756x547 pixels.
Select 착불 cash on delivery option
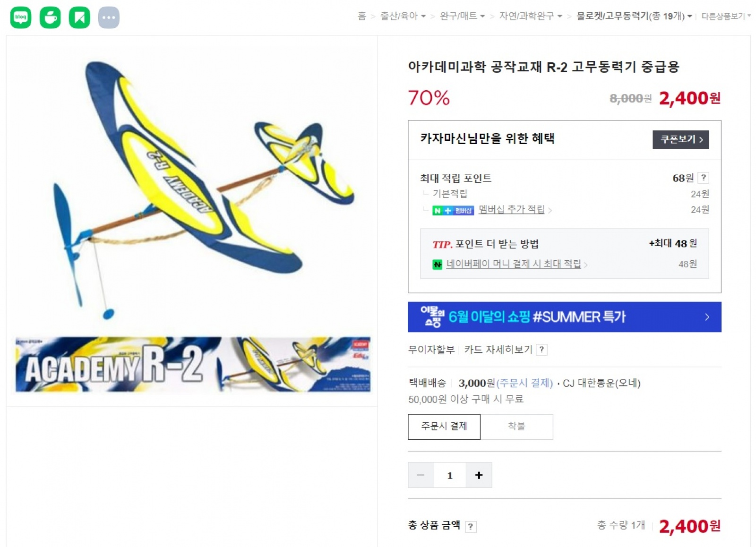click(516, 427)
